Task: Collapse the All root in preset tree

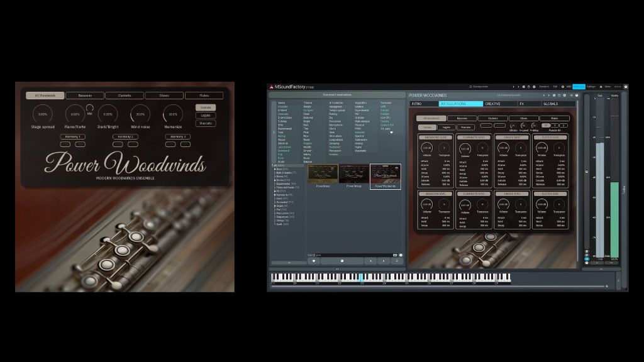Action: [273, 165]
